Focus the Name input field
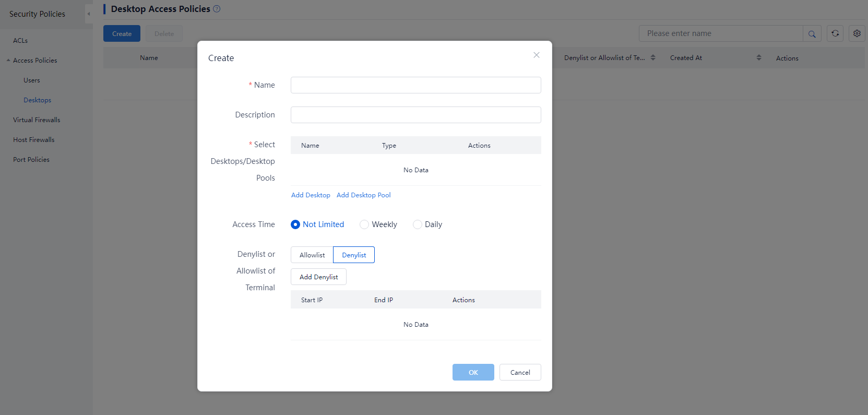The width and height of the screenshot is (868, 415). (416, 85)
